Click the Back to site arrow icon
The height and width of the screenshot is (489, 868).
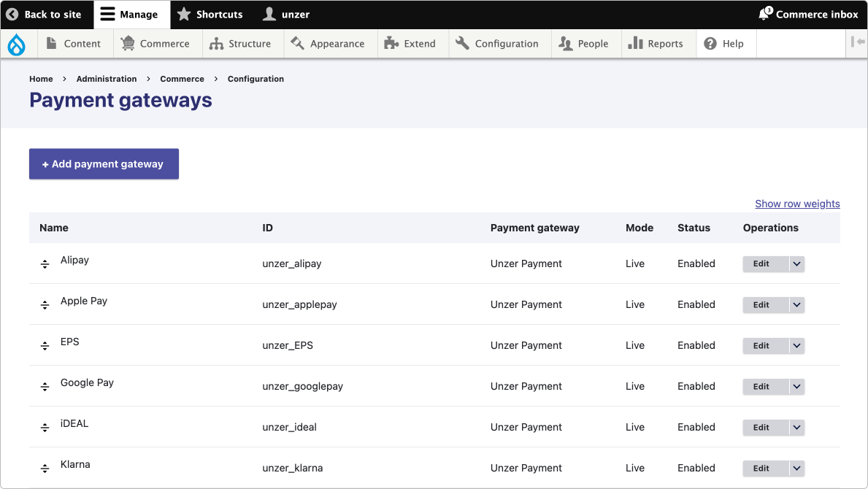click(12, 15)
